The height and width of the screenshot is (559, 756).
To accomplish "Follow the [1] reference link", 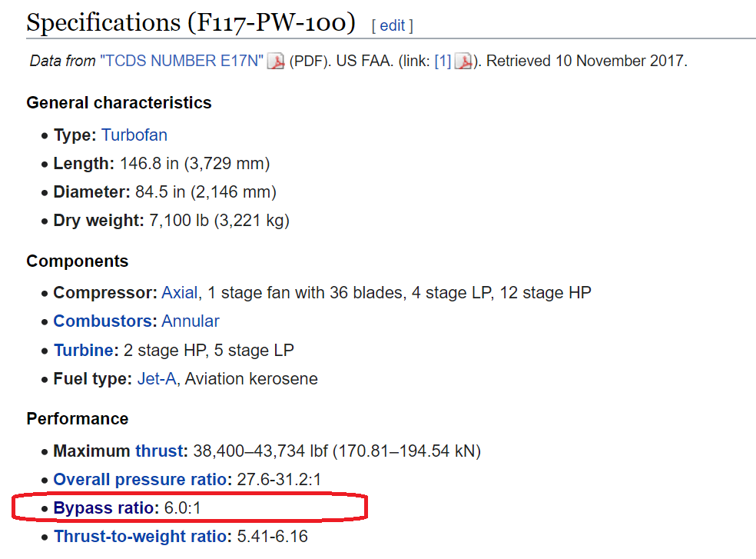I will pyautogui.click(x=443, y=61).
